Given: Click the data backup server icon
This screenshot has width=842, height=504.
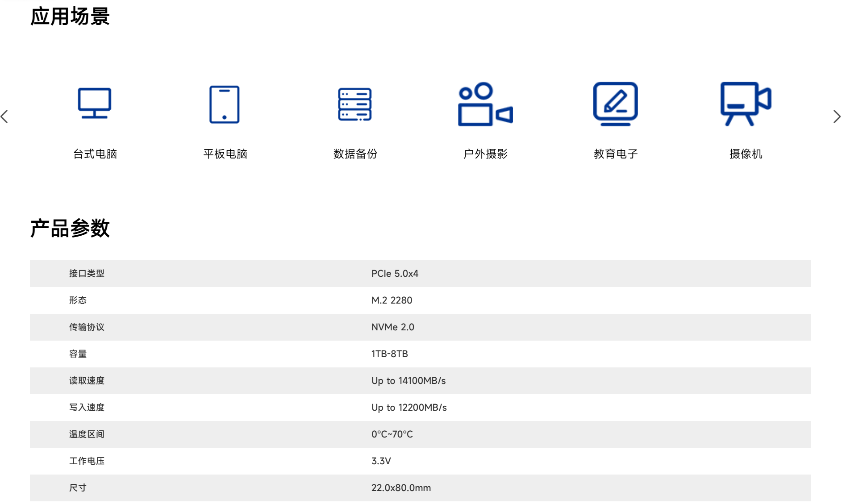Looking at the screenshot, I should click(x=355, y=104).
